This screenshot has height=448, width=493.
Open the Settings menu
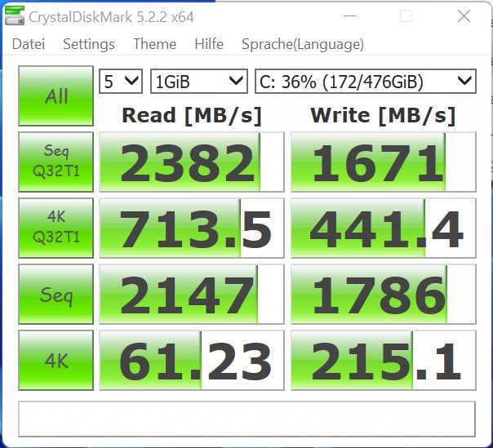[89, 44]
